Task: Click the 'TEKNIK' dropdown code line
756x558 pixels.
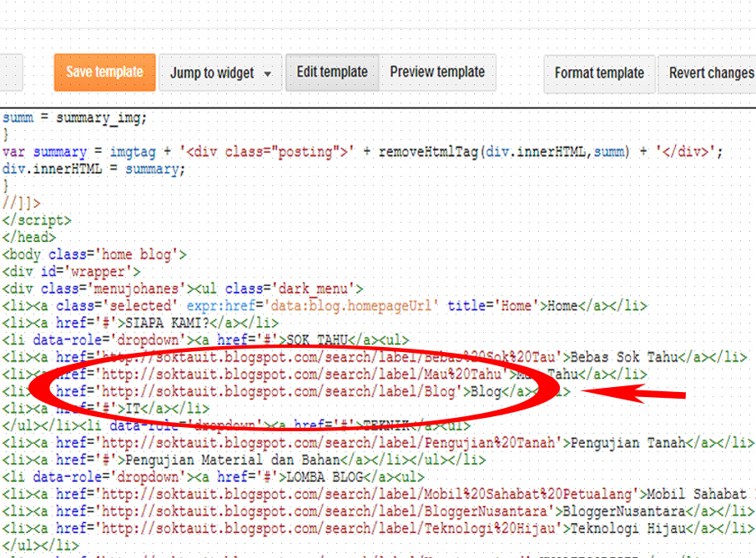Action: click(x=236, y=426)
